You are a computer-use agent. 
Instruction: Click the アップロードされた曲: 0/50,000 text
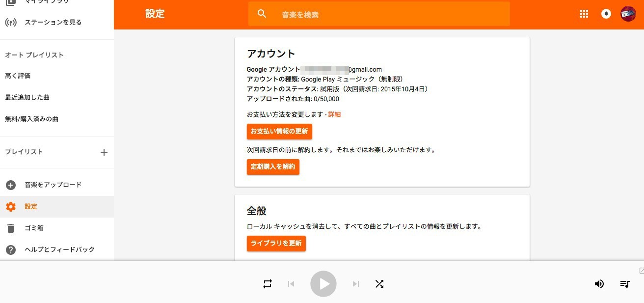click(293, 99)
